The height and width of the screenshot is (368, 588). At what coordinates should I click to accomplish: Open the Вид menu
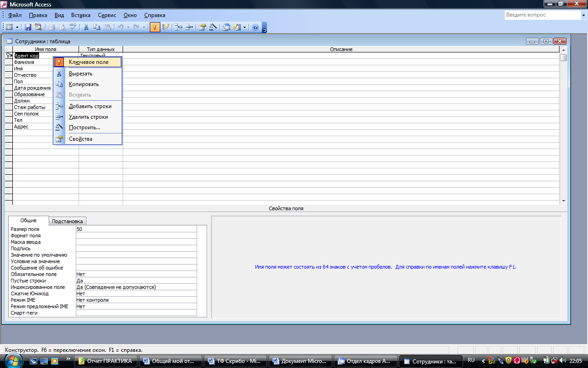59,15
